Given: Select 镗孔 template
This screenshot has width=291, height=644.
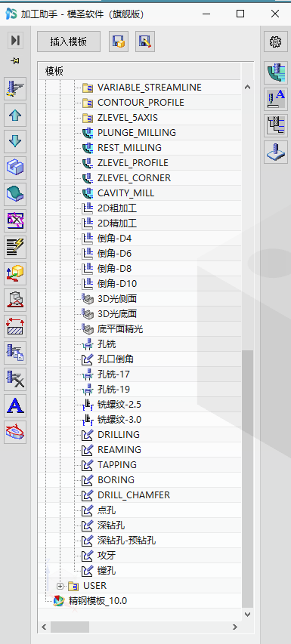Looking at the screenshot, I should (x=107, y=571).
